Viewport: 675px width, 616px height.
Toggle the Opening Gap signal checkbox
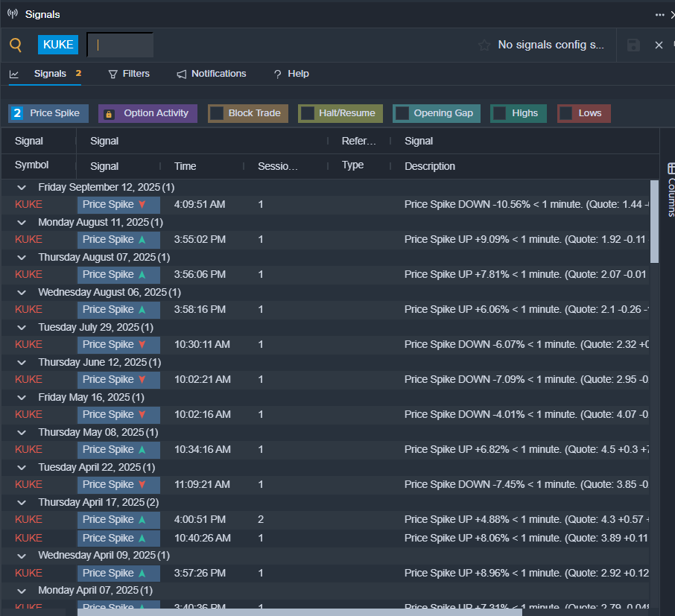click(402, 113)
